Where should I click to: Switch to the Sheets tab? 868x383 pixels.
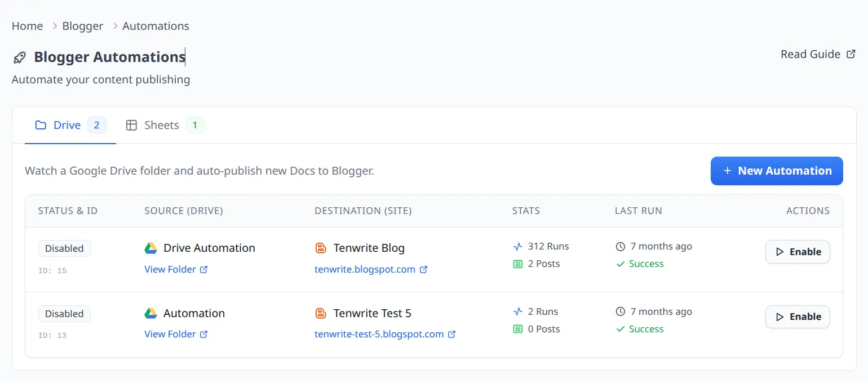(x=161, y=125)
